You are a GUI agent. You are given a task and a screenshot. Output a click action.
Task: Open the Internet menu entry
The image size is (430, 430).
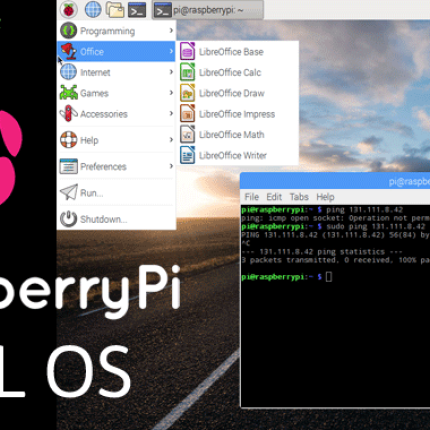click(116, 72)
